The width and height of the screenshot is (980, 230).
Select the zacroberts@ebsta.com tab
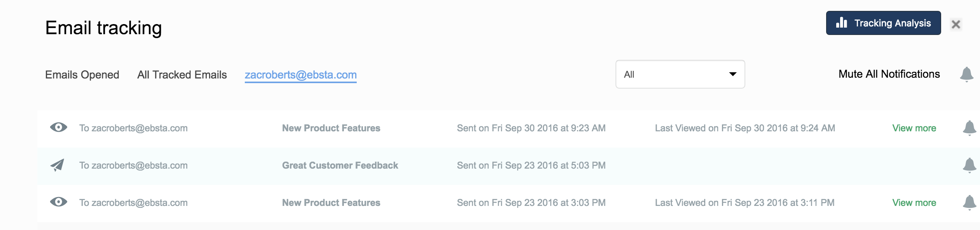coord(300,75)
